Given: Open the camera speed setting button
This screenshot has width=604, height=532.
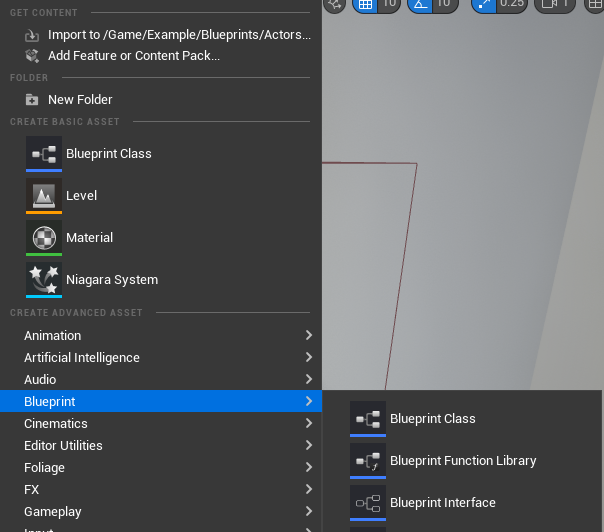Looking at the screenshot, I should pyautogui.click(x=555, y=4).
